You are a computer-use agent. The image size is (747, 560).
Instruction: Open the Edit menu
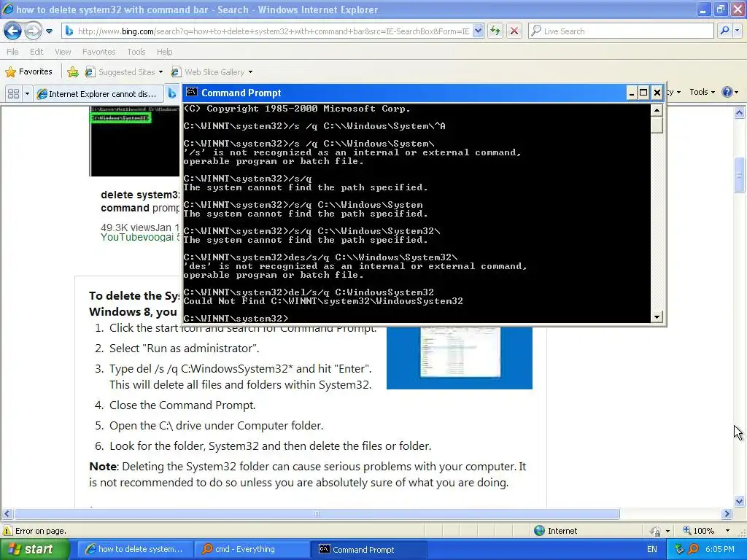(x=36, y=52)
